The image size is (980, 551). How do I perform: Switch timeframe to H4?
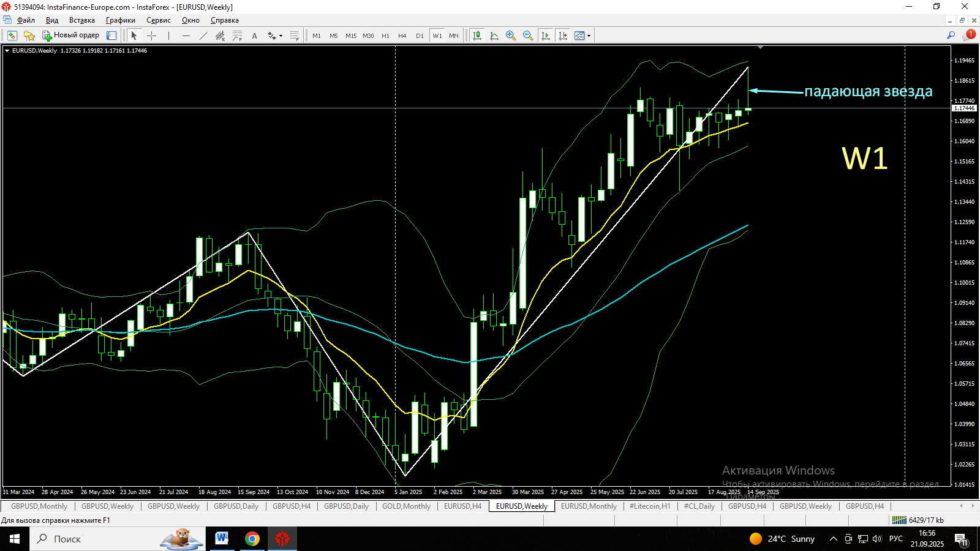402,36
